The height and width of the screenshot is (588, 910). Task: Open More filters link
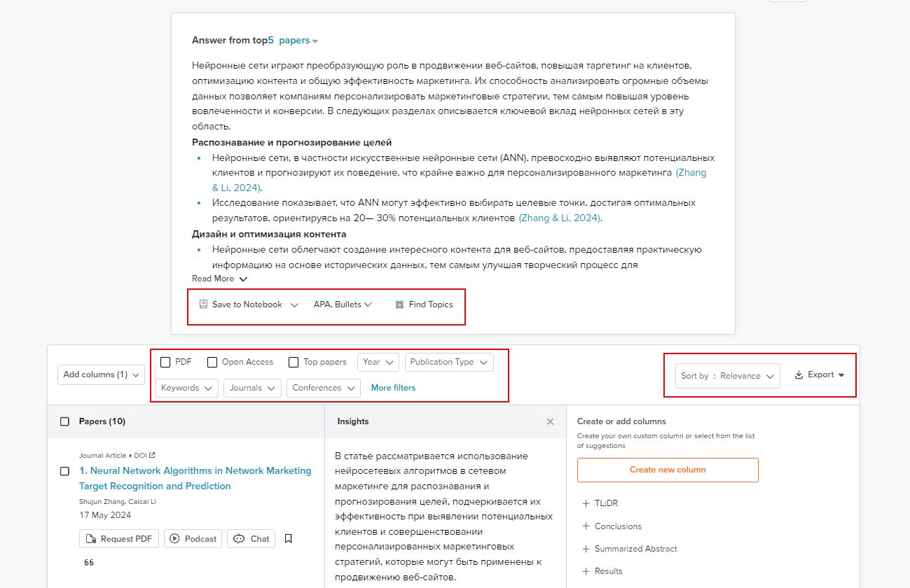392,388
